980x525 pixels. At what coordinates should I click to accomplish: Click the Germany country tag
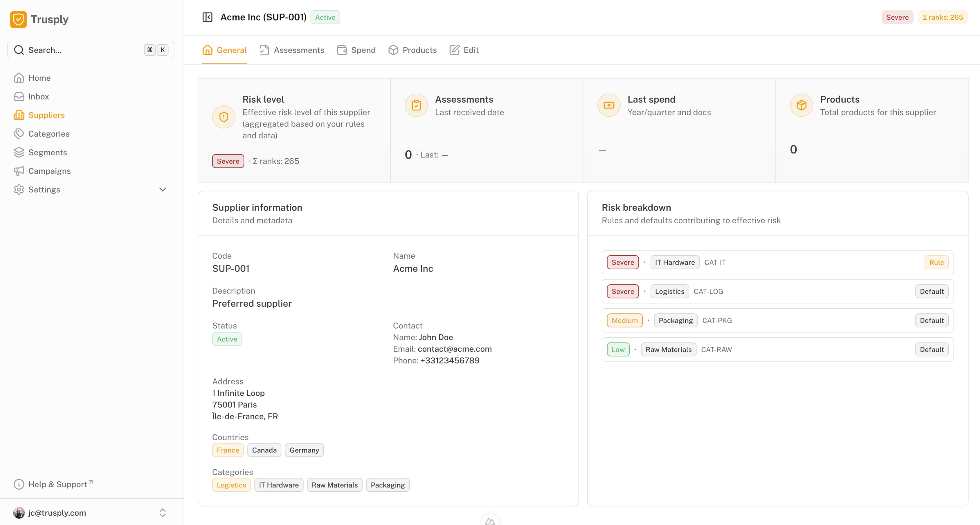coord(304,450)
